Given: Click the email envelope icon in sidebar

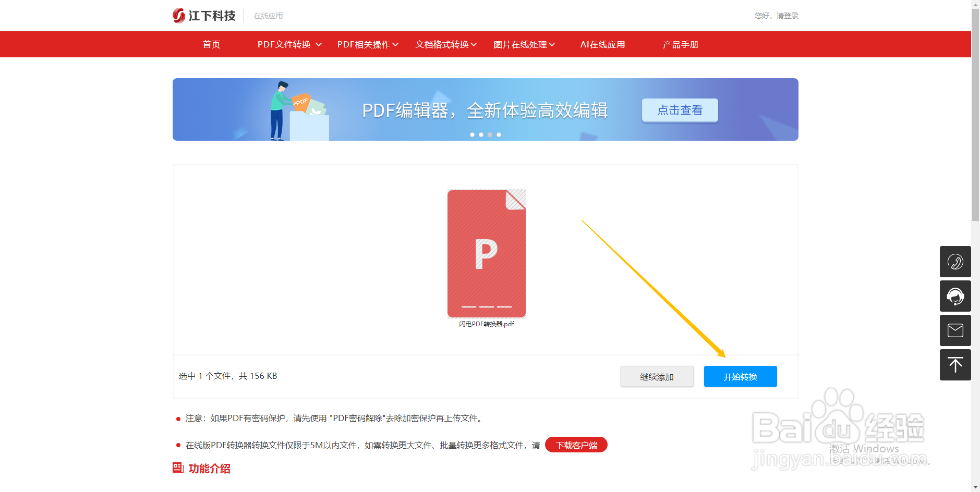Looking at the screenshot, I should coord(955,330).
